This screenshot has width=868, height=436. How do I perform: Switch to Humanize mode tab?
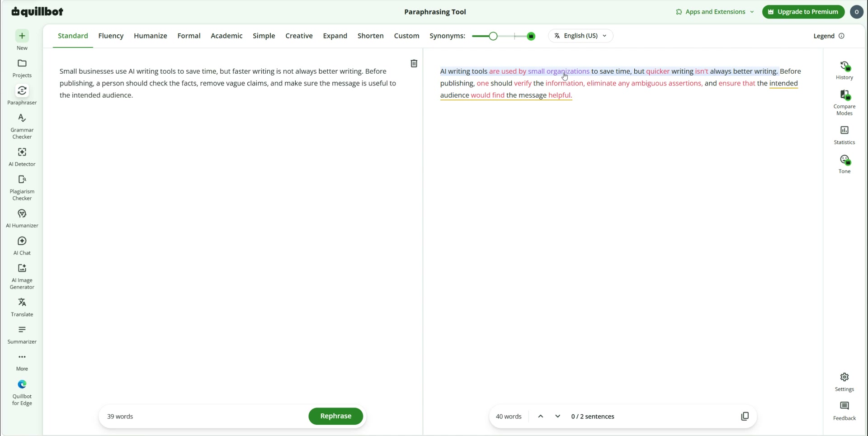(150, 36)
